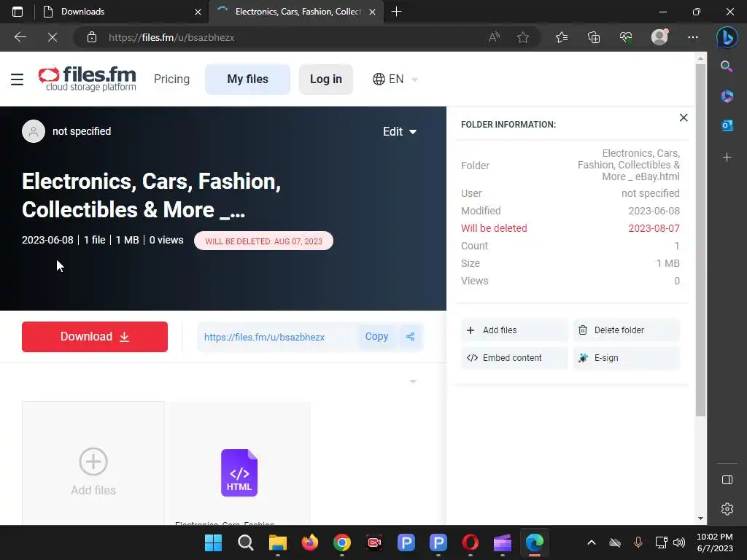View site information lock icon

pos(92,37)
